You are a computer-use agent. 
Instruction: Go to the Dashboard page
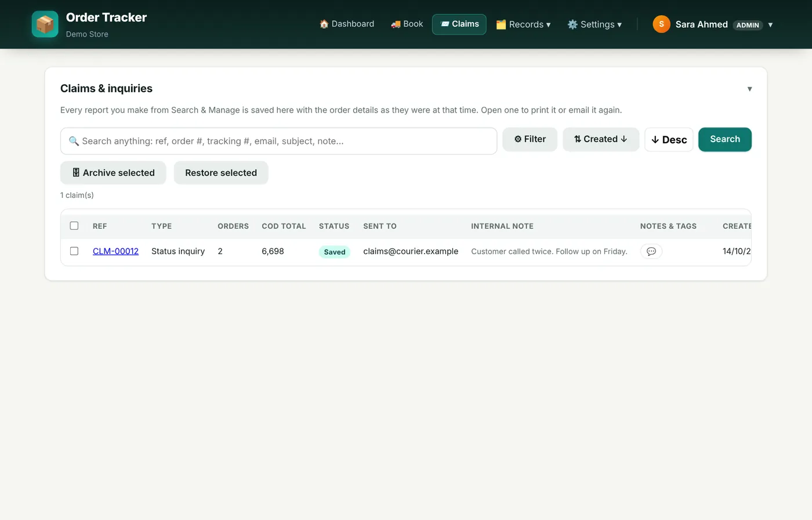[x=347, y=24]
